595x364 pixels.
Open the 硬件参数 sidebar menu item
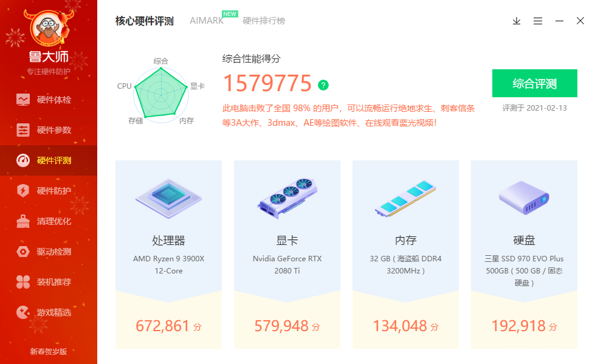49,130
